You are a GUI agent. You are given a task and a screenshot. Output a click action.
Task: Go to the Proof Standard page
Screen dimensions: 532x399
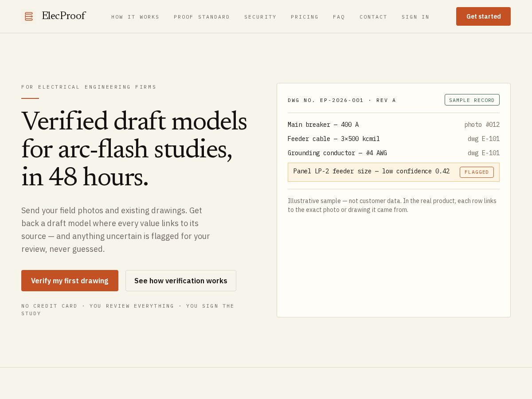pos(202,17)
